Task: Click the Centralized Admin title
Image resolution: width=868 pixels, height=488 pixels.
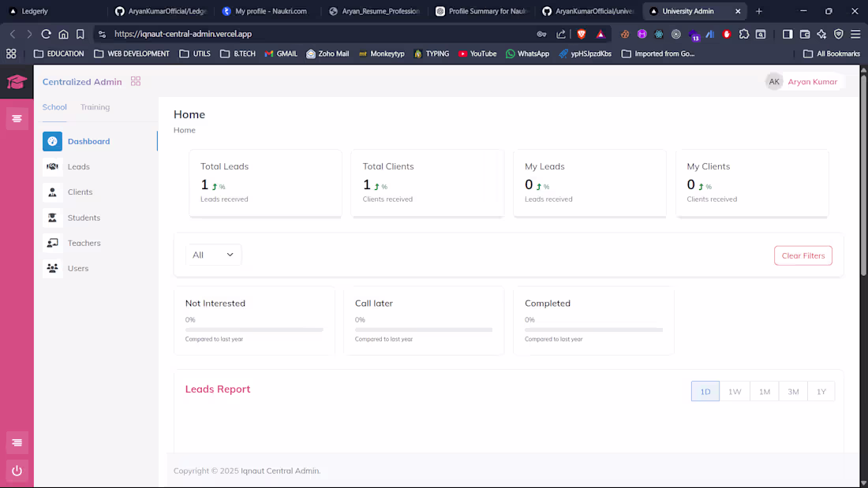Action: (82, 81)
